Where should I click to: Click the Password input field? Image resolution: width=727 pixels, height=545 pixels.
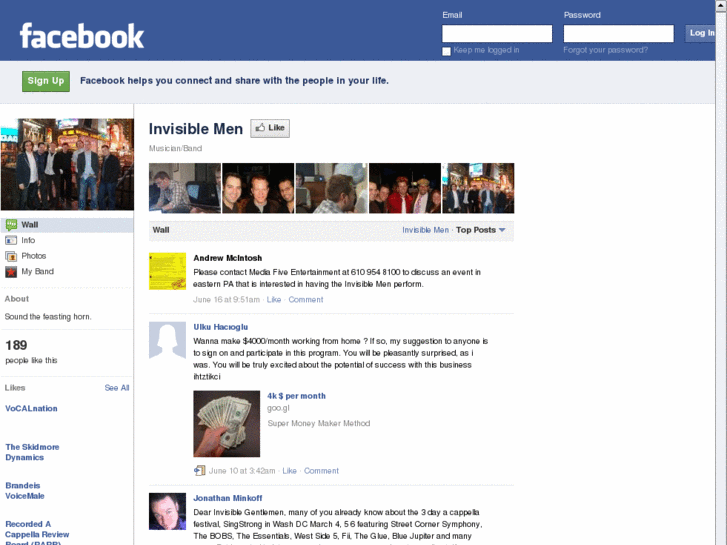pyautogui.click(x=619, y=33)
